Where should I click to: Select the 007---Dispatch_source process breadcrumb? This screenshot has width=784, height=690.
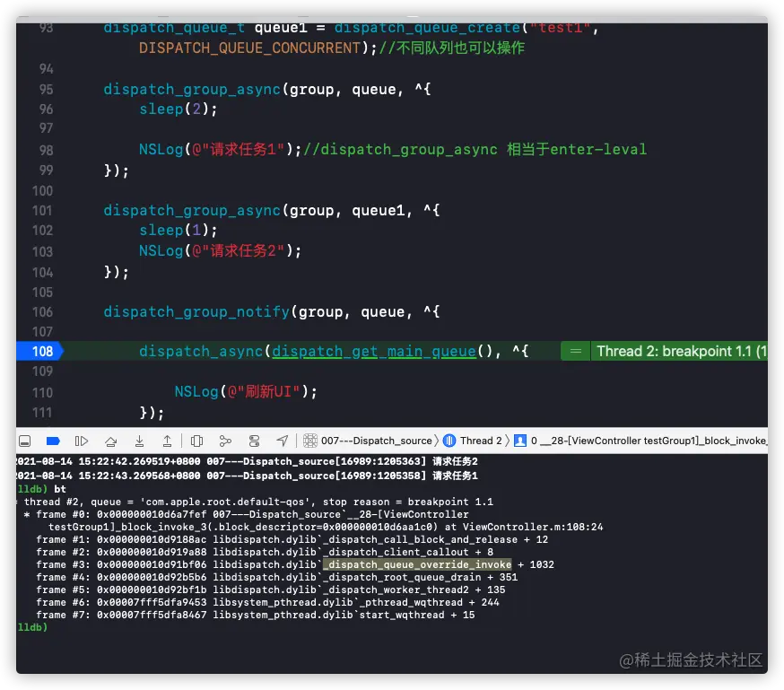(376, 441)
